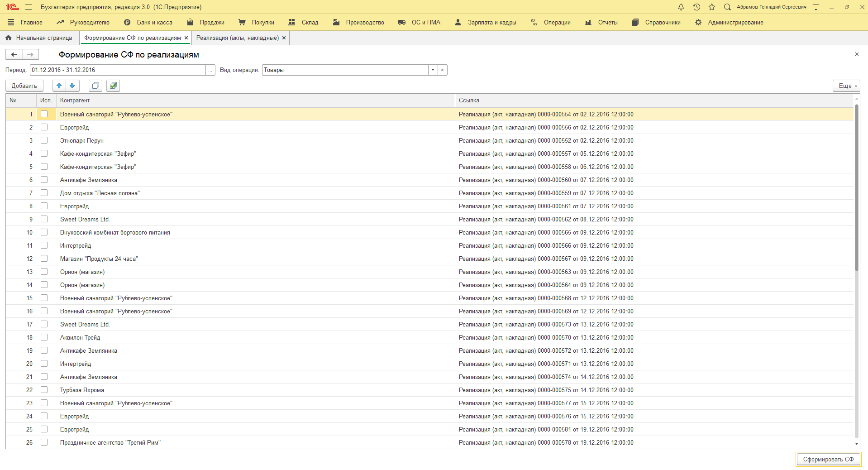868x470 pixels.
Task: Click the search magnifier icon
Action: [x=727, y=7]
